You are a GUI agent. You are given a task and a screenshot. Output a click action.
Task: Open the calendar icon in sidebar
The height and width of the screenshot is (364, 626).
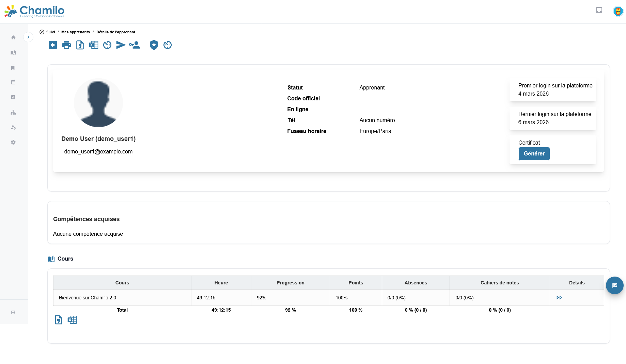tap(13, 82)
